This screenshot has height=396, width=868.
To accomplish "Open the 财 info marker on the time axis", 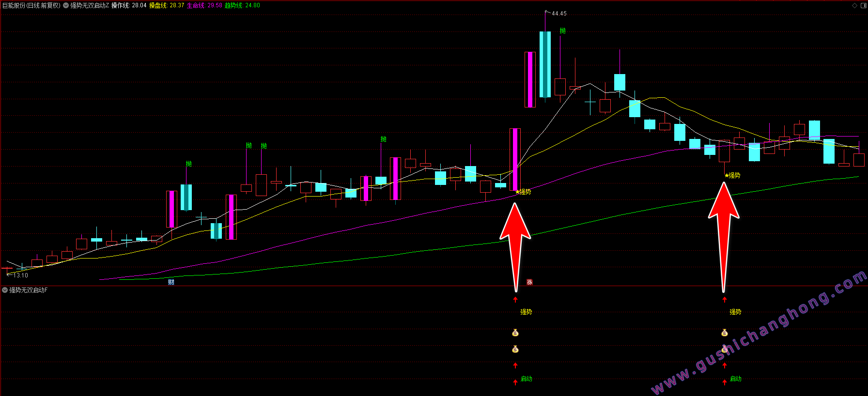I will [x=171, y=282].
